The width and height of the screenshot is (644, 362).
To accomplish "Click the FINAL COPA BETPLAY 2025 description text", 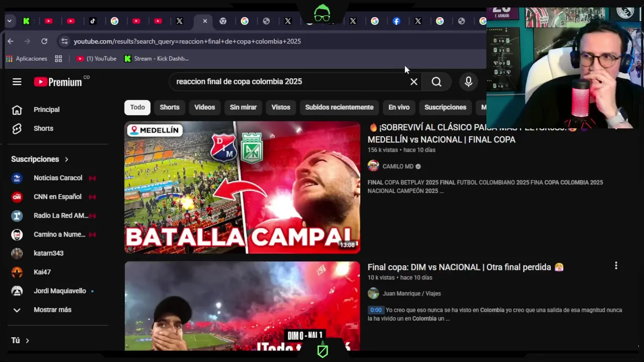I will point(485,187).
